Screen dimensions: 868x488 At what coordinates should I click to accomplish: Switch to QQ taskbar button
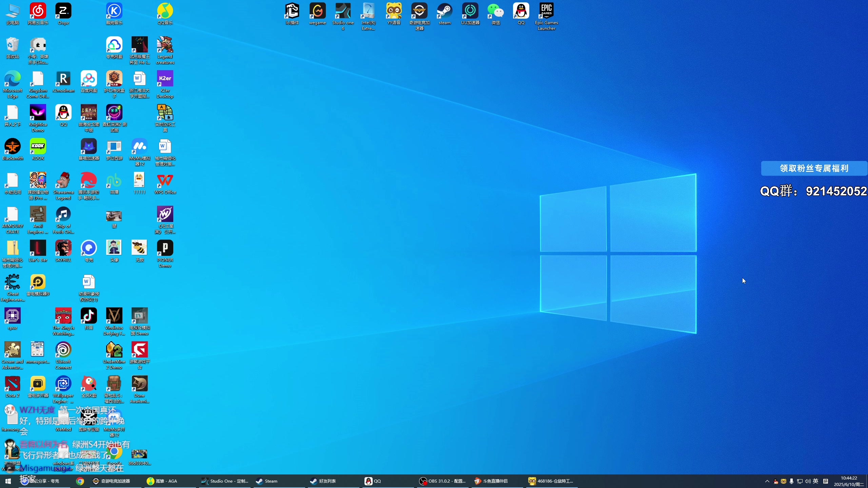[x=388, y=481]
